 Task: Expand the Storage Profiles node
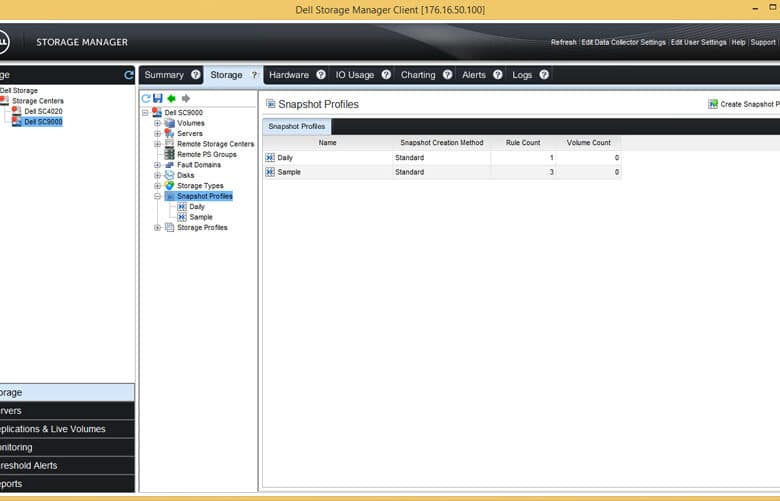click(157, 228)
